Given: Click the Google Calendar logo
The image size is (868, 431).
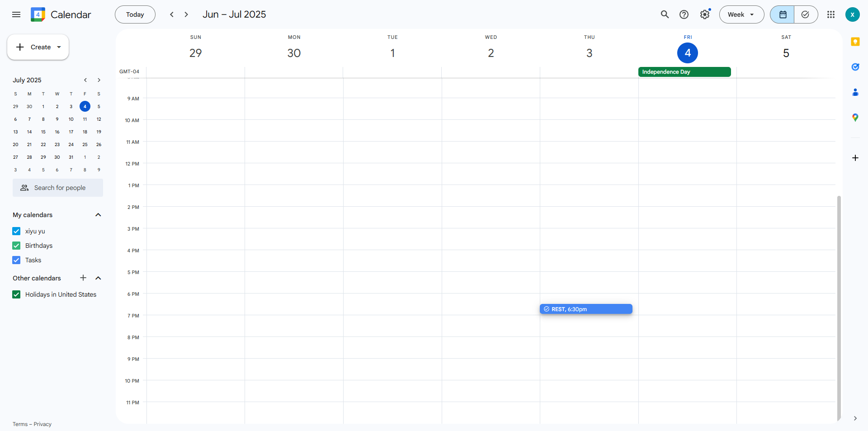Looking at the screenshot, I should tap(38, 14).
